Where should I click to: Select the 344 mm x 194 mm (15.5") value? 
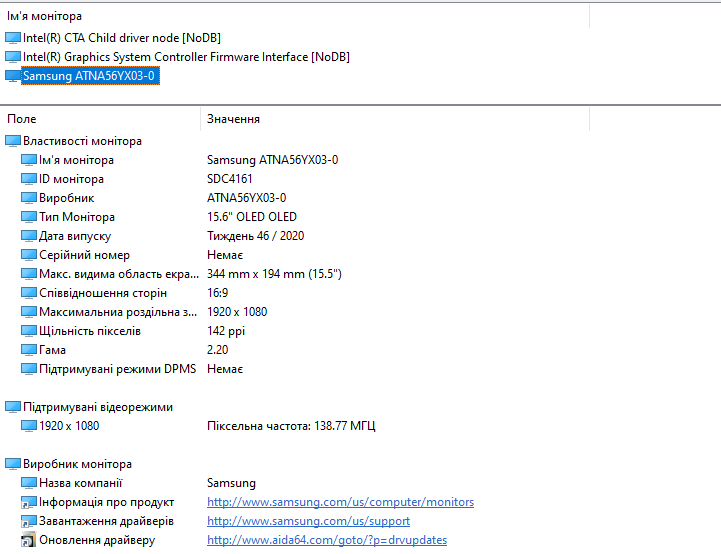(275, 274)
